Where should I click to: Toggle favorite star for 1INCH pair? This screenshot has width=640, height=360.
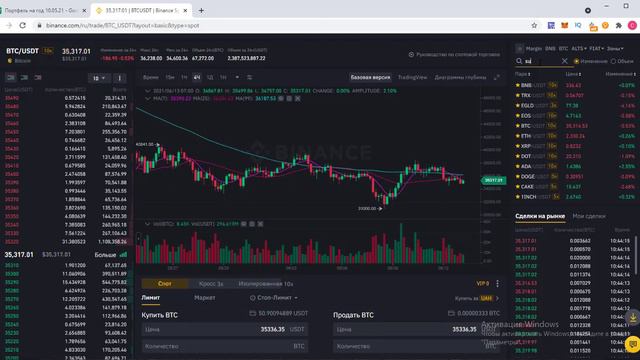coord(518,197)
